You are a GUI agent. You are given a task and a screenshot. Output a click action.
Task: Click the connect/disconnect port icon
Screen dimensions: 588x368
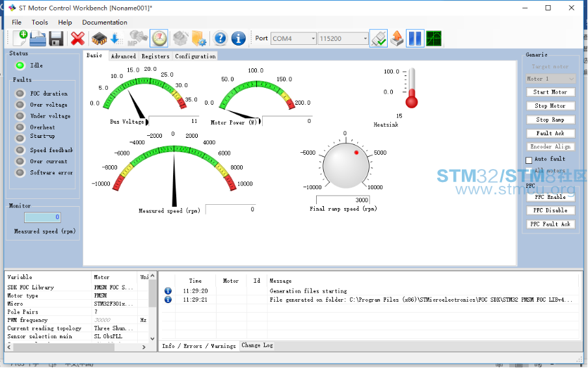(x=379, y=38)
